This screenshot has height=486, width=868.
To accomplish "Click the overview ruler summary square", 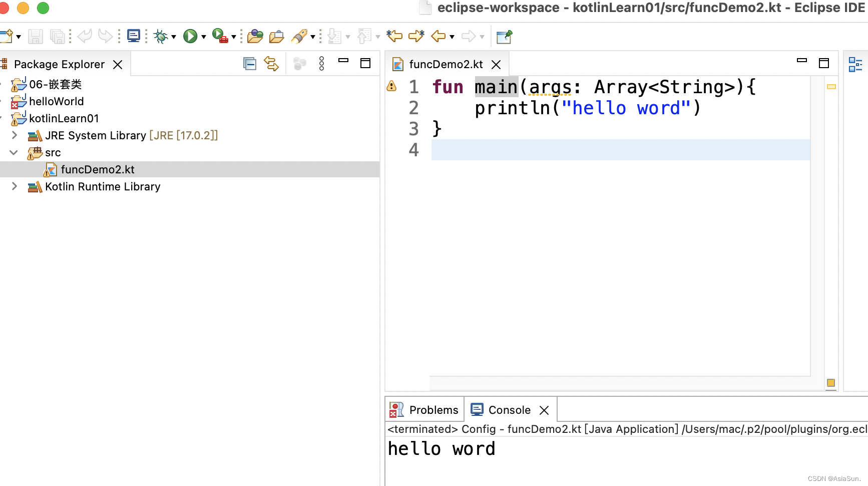I will coord(831,383).
